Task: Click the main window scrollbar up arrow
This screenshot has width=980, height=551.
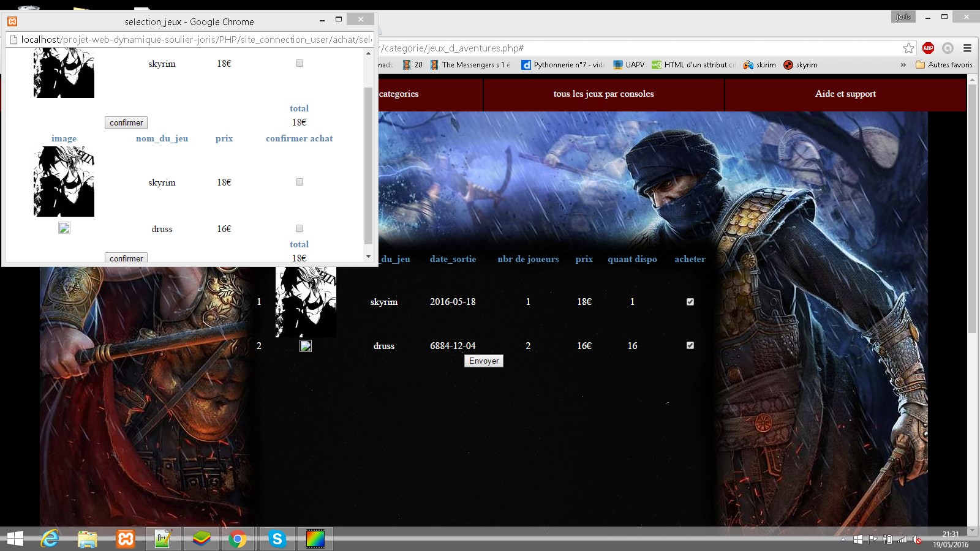Action: coord(972,80)
